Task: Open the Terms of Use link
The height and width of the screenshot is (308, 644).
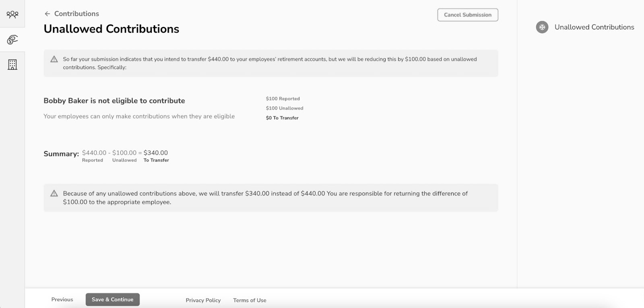Action: coord(250,300)
